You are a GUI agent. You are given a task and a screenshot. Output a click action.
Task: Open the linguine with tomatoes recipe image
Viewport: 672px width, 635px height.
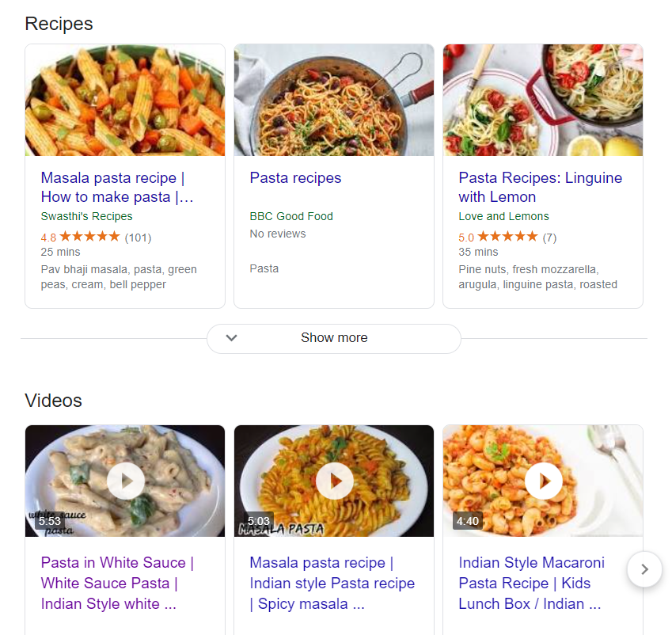pos(543,100)
